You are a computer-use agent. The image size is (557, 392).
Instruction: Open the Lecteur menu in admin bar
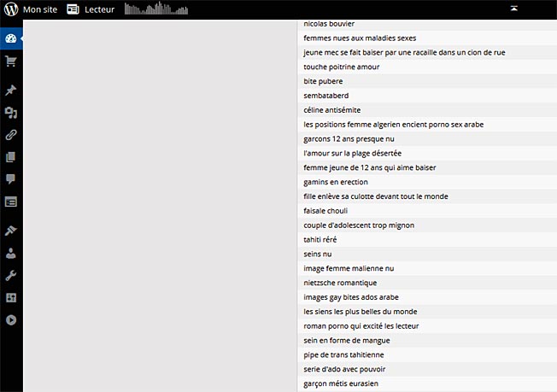tap(91, 9)
